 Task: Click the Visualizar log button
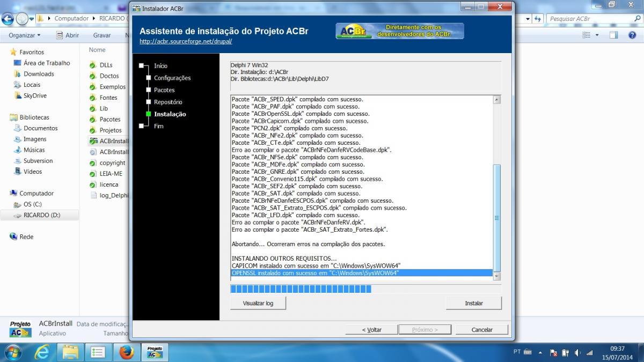pos(258,303)
